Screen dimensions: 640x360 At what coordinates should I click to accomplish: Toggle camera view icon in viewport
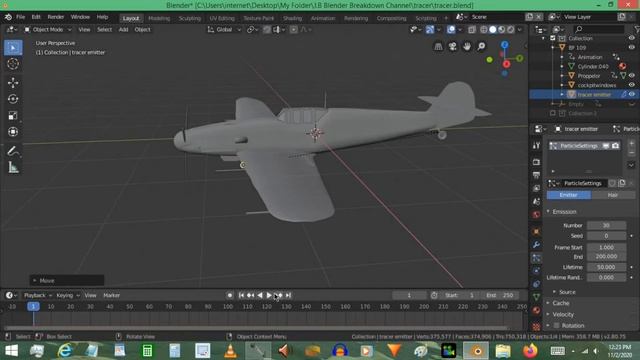pyautogui.click(x=452, y=47)
